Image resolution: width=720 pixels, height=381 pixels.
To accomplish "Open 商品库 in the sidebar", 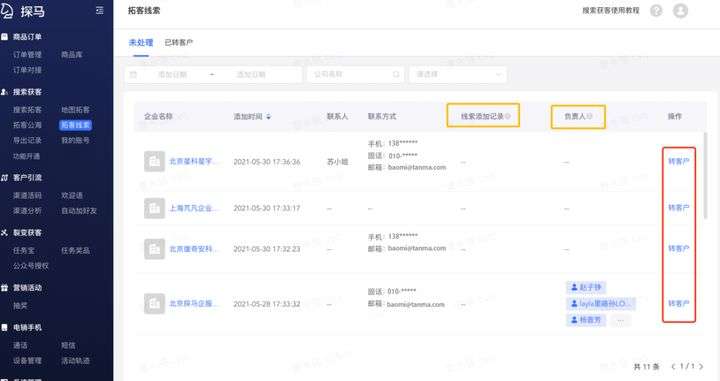I will (x=72, y=55).
